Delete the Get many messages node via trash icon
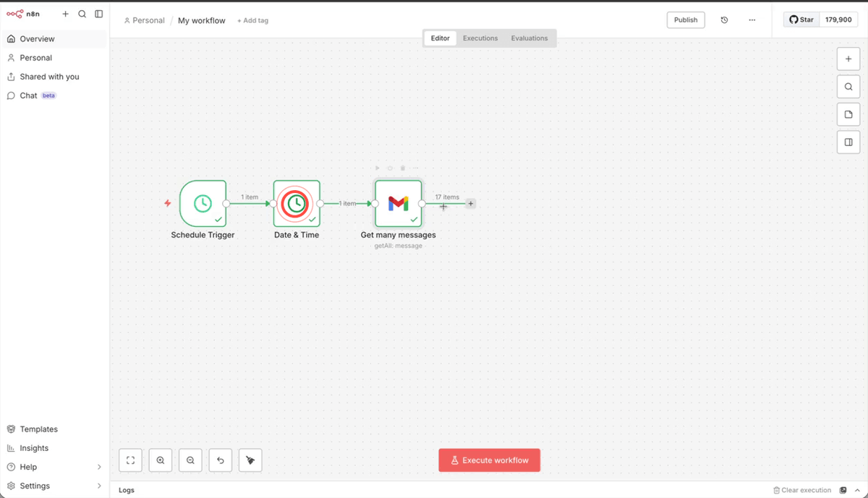The width and height of the screenshot is (868, 498). tap(403, 168)
